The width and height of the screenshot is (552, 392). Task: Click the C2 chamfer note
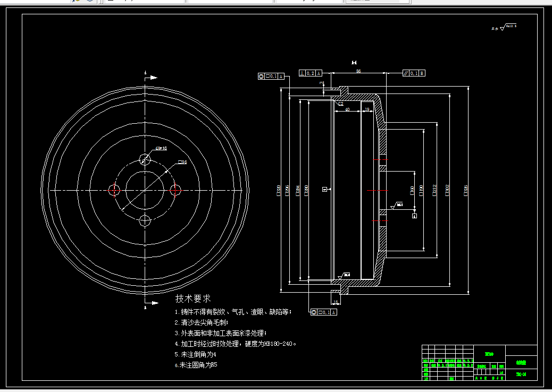click(341, 104)
